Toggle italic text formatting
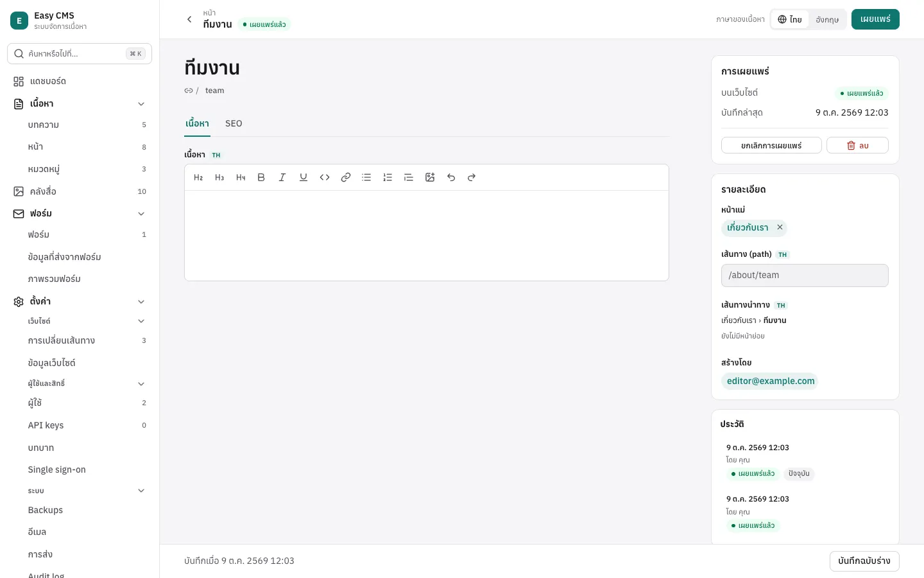The image size is (924, 578). pos(282,177)
